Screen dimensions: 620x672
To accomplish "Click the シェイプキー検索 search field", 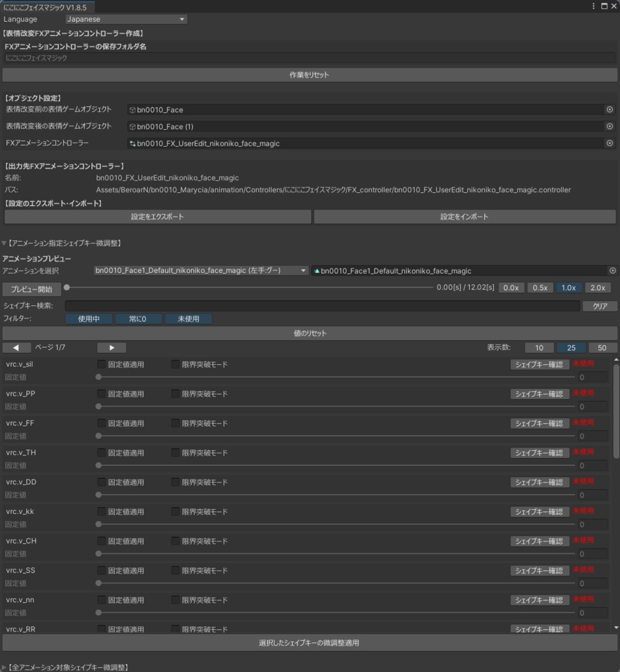I will point(322,306).
